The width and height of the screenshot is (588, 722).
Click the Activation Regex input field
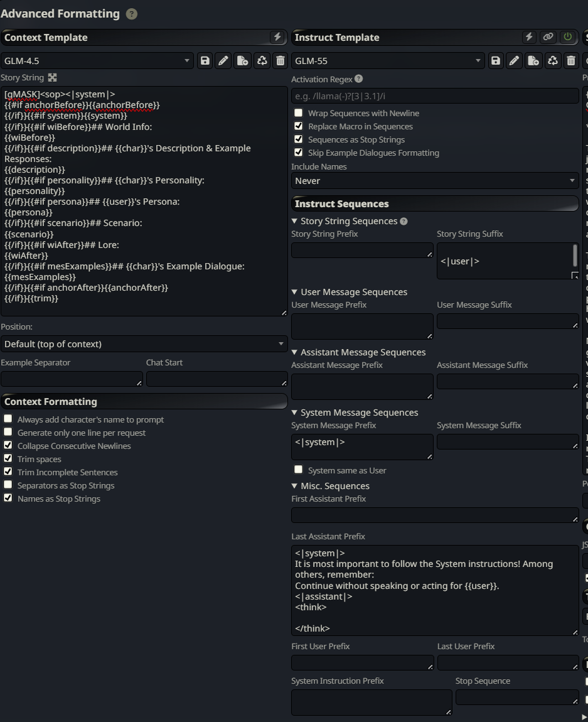435,96
